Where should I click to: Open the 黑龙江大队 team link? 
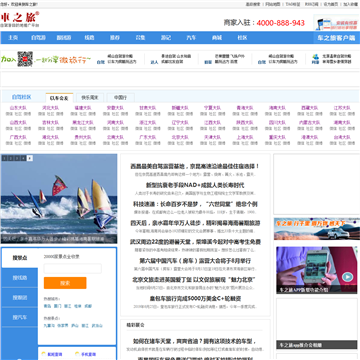[83, 123]
